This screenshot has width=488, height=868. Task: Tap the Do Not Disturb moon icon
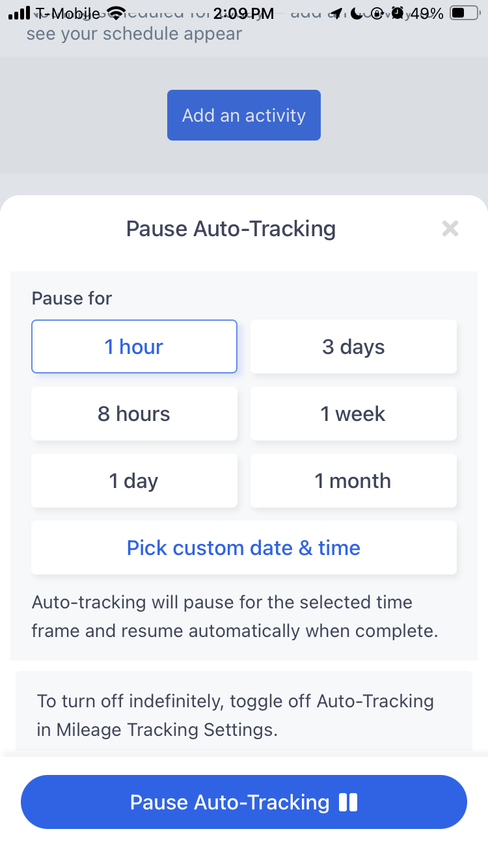pyautogui.click(x=357, y=13)
